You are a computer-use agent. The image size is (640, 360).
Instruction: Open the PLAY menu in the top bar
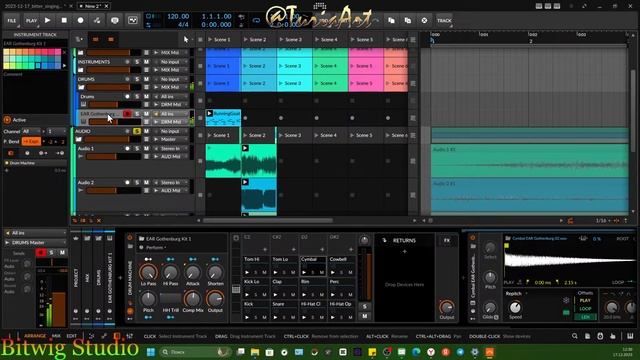pos(31,20)
